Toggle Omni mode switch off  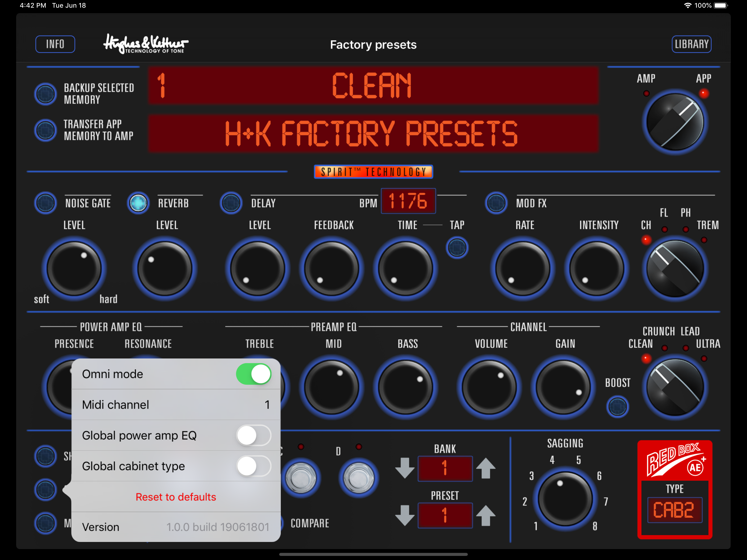[254, 374]
